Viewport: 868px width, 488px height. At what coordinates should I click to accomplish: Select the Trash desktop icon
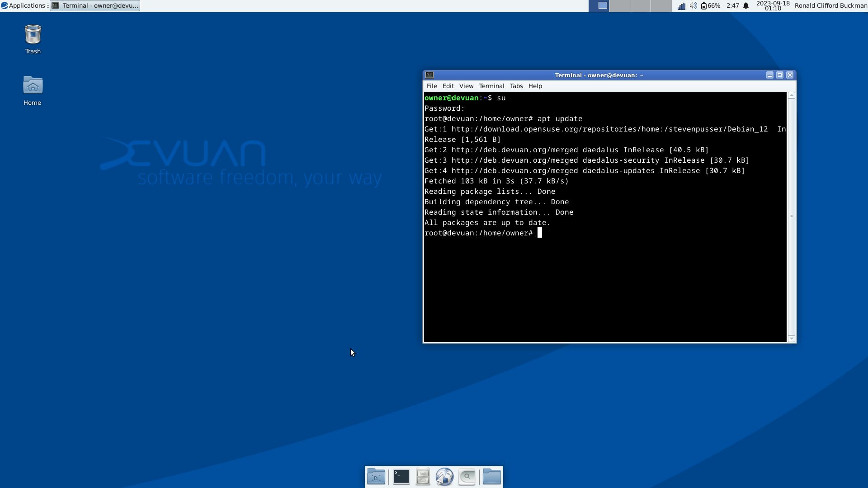click(33, 39)
